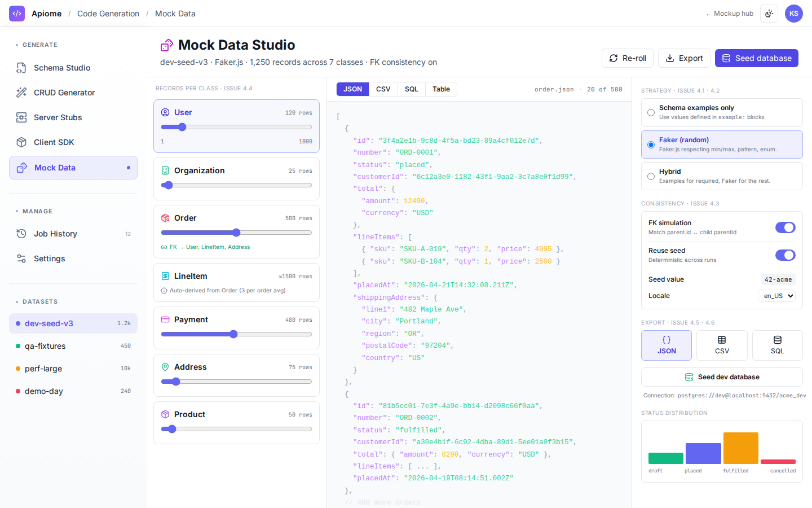Select Hybrid strategy option
812x508 pixels.
tap(722, 176)
